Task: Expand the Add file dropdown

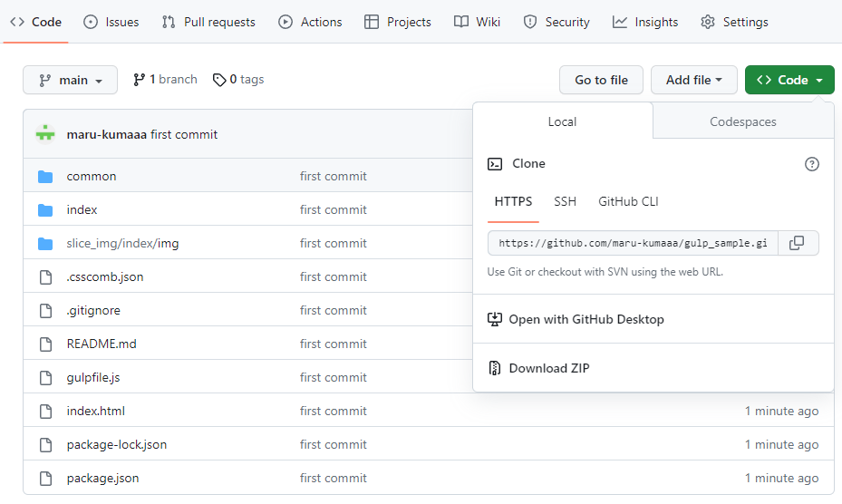Action: (x=693, y=80)
